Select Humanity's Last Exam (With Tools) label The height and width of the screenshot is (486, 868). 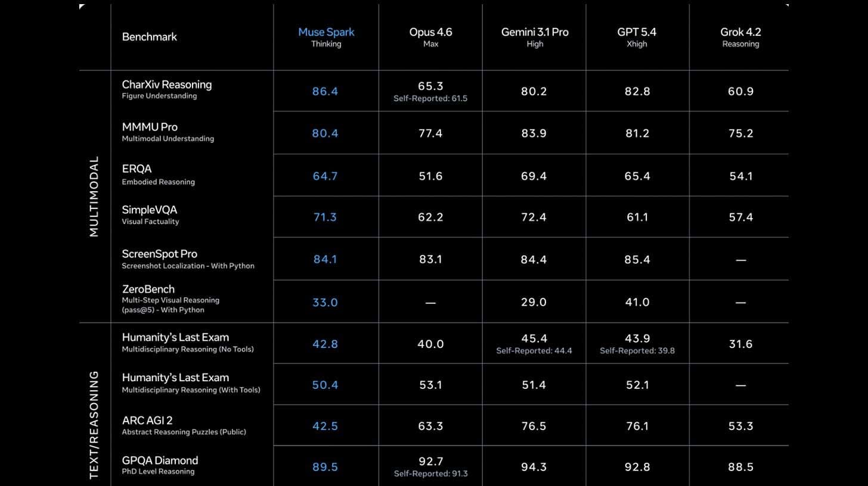pos(175,378)
